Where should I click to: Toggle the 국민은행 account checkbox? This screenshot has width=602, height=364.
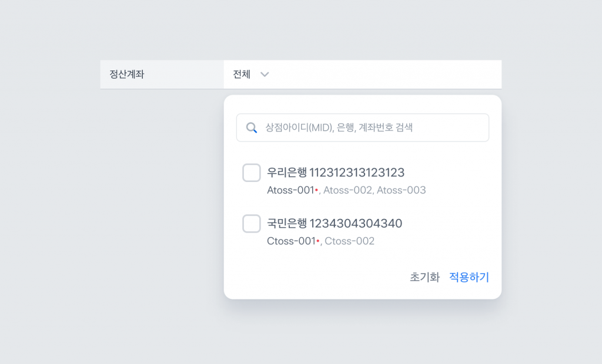click(252, 223)
